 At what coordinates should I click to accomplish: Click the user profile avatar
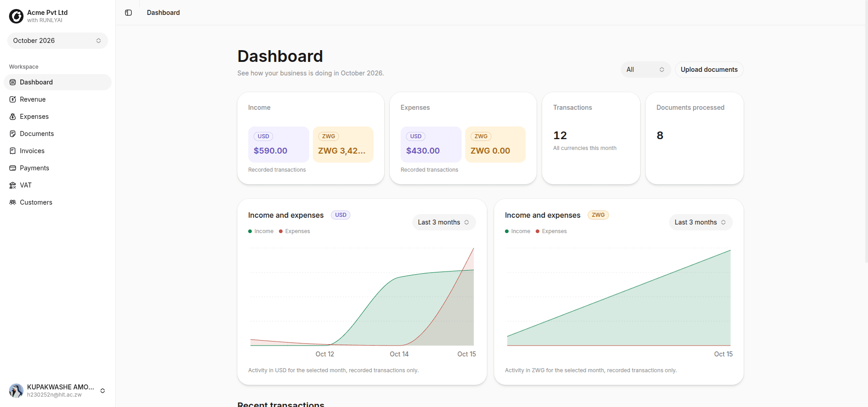pyautogui.click(x=16, y=391)
